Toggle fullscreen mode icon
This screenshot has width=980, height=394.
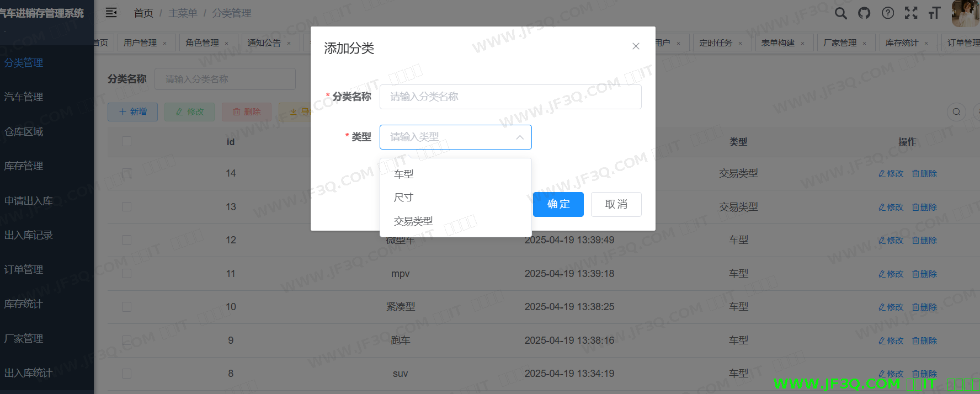911,13
